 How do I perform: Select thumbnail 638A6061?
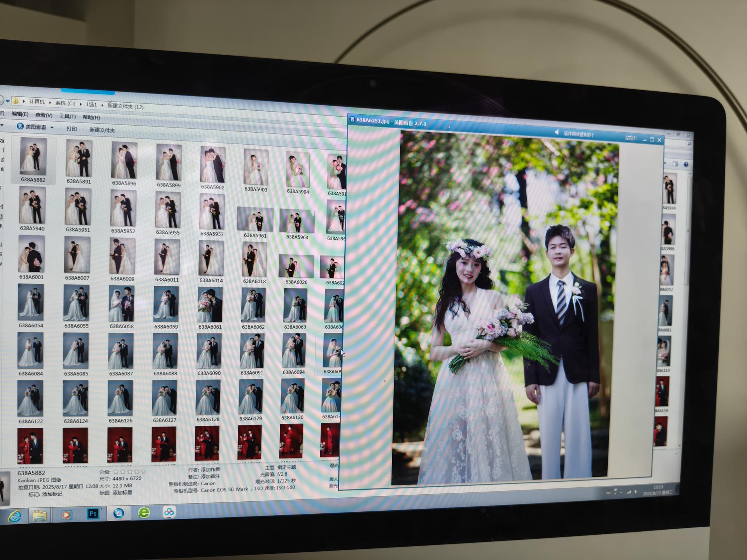(210, 305)
